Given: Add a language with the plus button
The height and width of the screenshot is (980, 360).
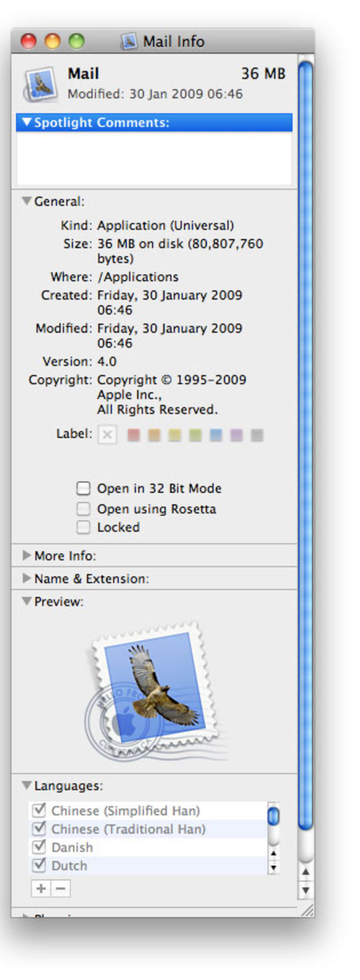Looking at the screenshot, I should tap(41, 889).
